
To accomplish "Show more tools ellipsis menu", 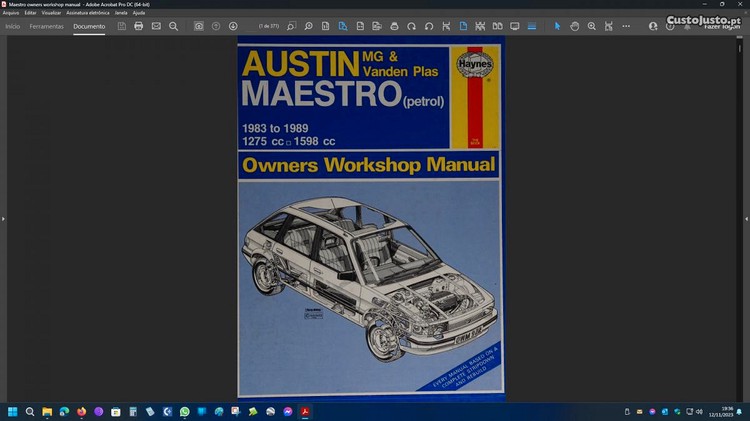I will pyautogui.click(x=626, y=26).
